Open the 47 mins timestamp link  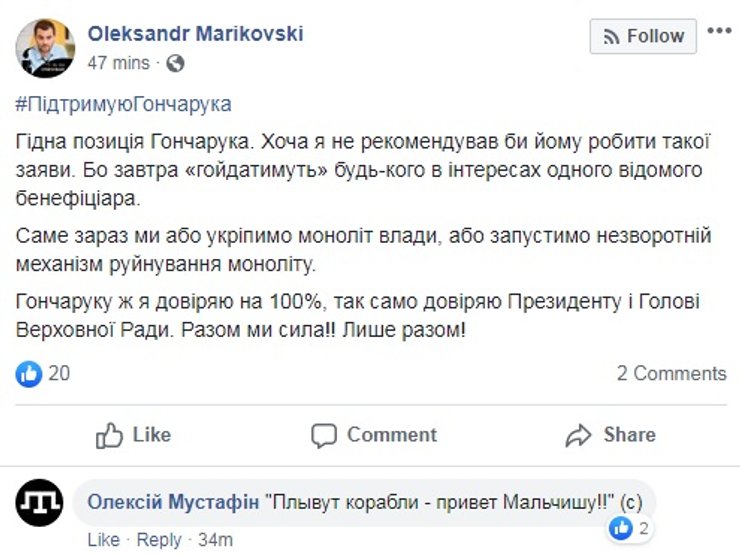(x=118, y=63)
